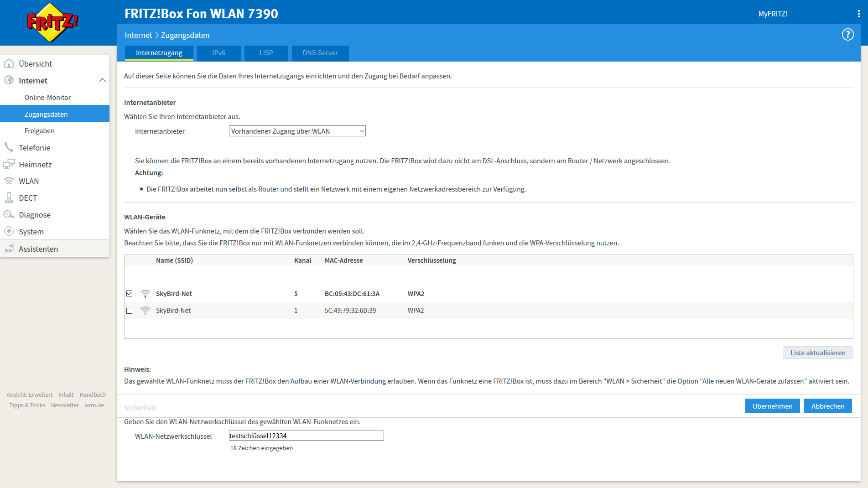Image resolution: width=868 pixels, height=488 pixels.
Task: Click the WLAN wifi icon in sidebar
Action: 9,181
